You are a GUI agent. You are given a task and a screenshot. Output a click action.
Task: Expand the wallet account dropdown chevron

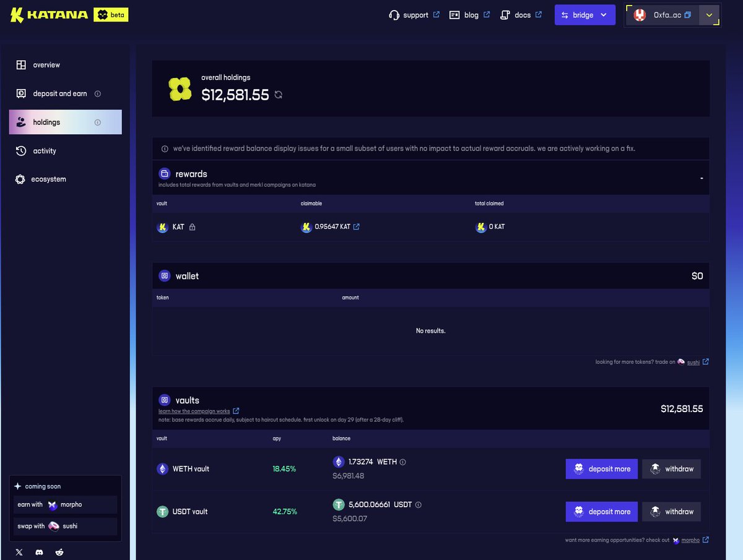pos(709,15)
